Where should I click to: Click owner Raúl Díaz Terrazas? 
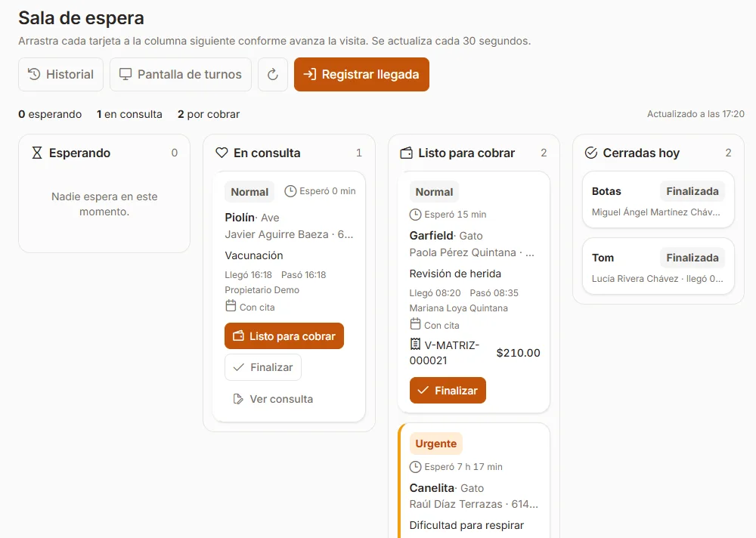(456, 504)
